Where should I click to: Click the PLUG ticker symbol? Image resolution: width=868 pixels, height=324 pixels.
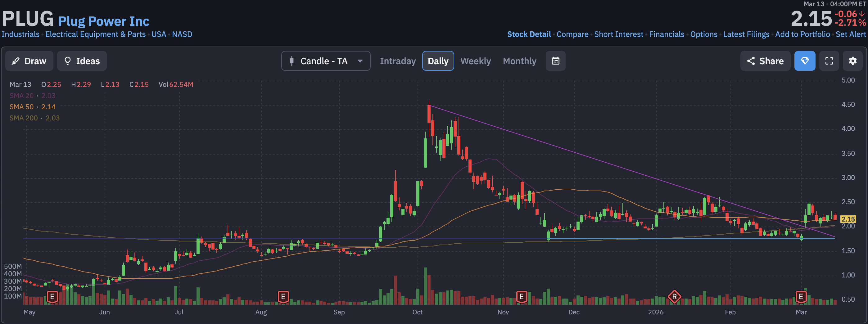28,19
